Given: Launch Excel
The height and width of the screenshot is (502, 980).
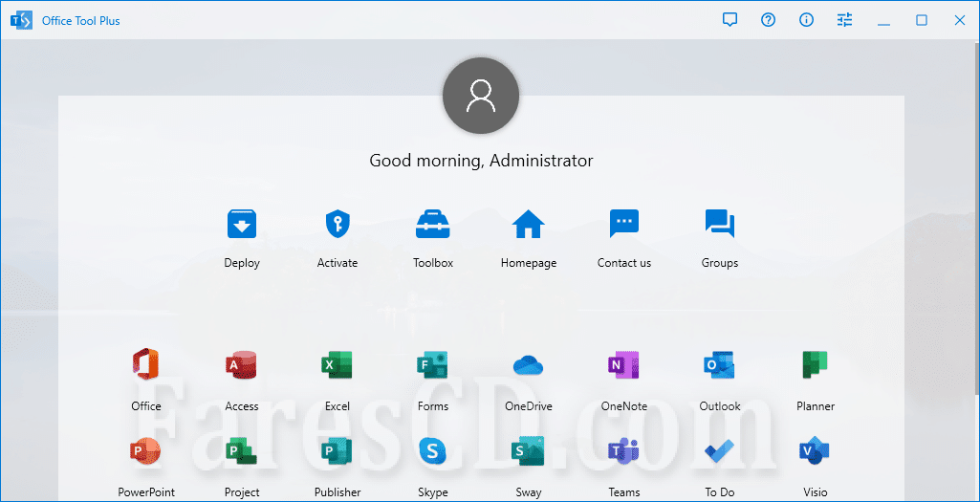Looking at the screenshot, I should 338,364.
